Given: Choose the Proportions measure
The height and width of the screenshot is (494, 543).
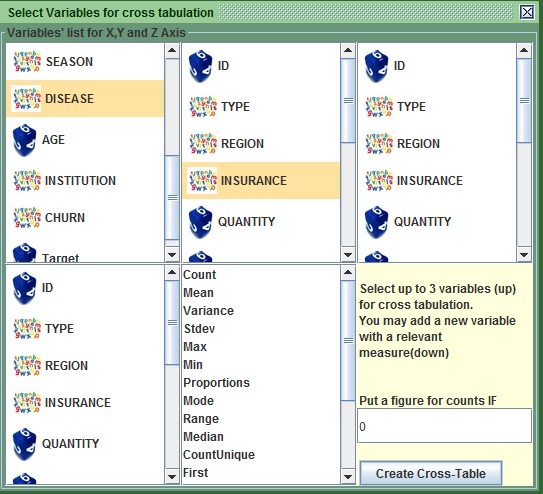Looking at the screenshot, I should point(216,383).
